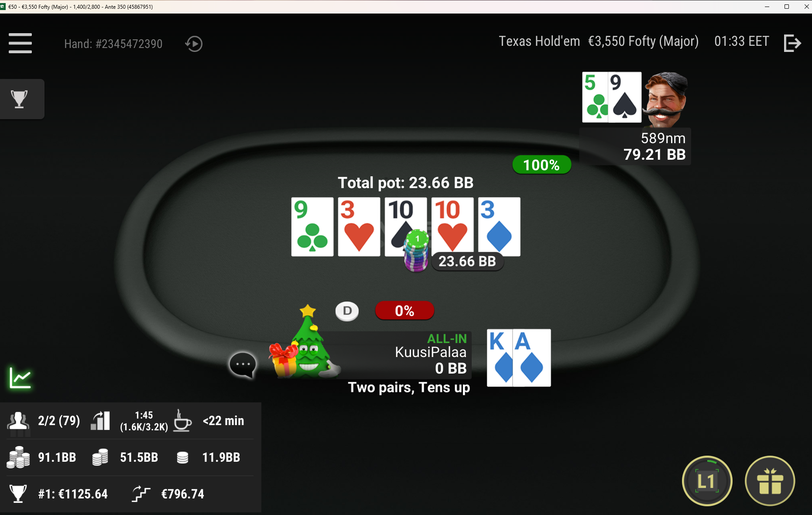812x515 pixels.
Task: Click the blind level timer icon
Action: [x=100, y=421]
